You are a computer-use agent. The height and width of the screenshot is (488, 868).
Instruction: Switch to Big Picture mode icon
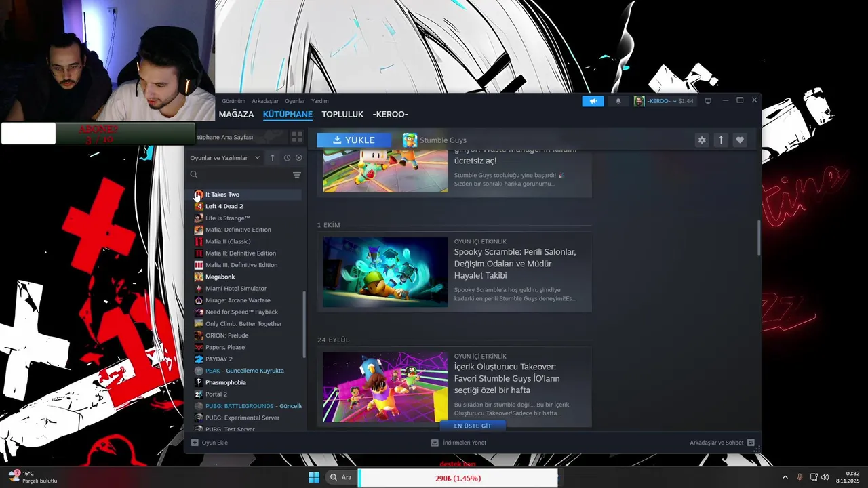click(x=708, y=101)
